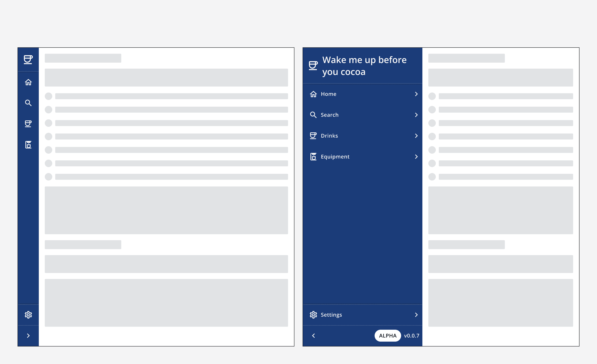This screenshot has height=364, width=597.
Task: Expand the collapsed sidebar using bottom chevron
Action: 28,335
